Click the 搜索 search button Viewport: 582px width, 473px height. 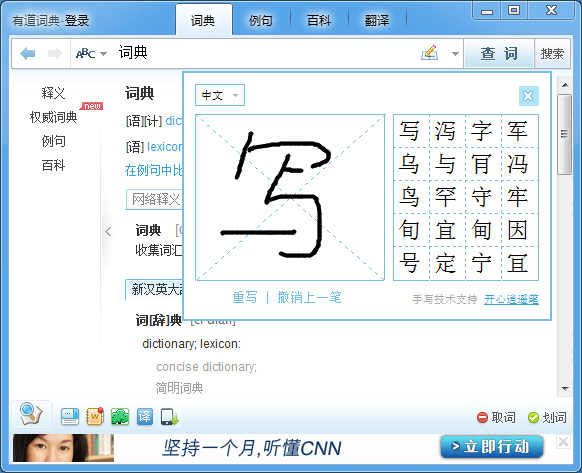coord(552,53)
